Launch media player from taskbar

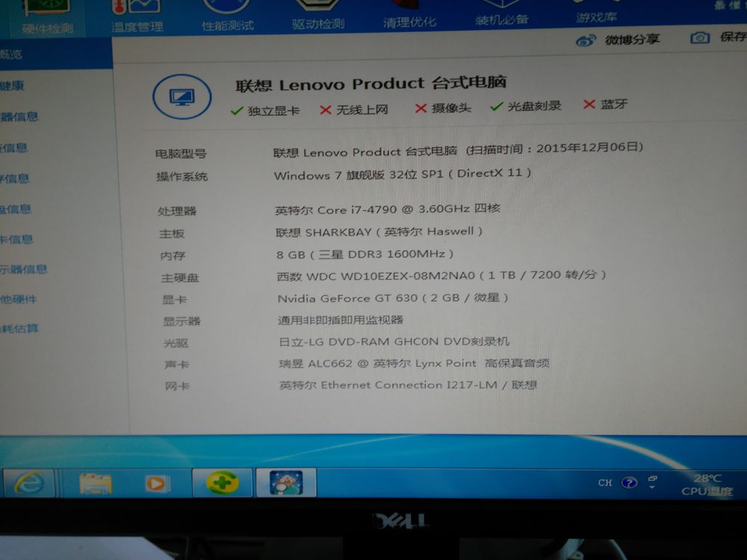(x=157, y=483)
